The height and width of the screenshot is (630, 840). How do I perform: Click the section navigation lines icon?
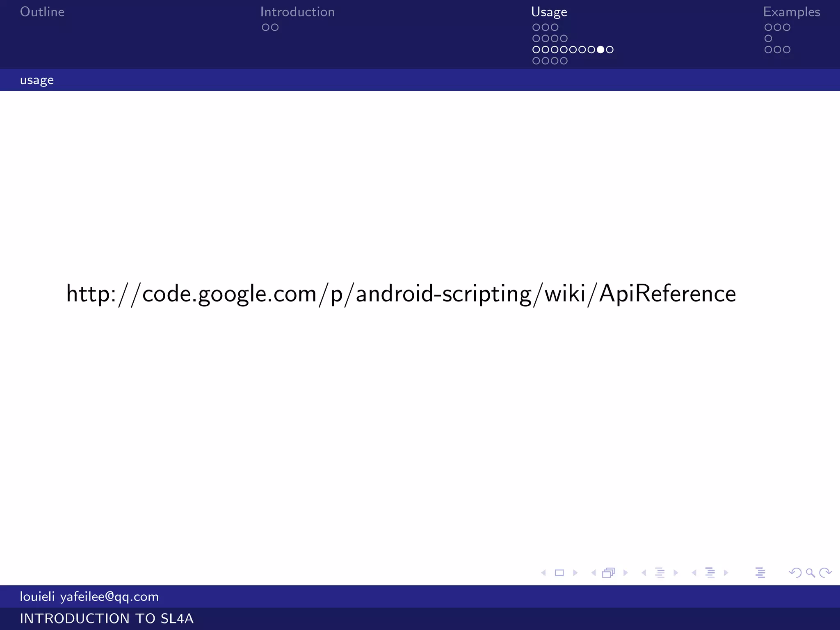pyautogui.click(x=710, y=573)
